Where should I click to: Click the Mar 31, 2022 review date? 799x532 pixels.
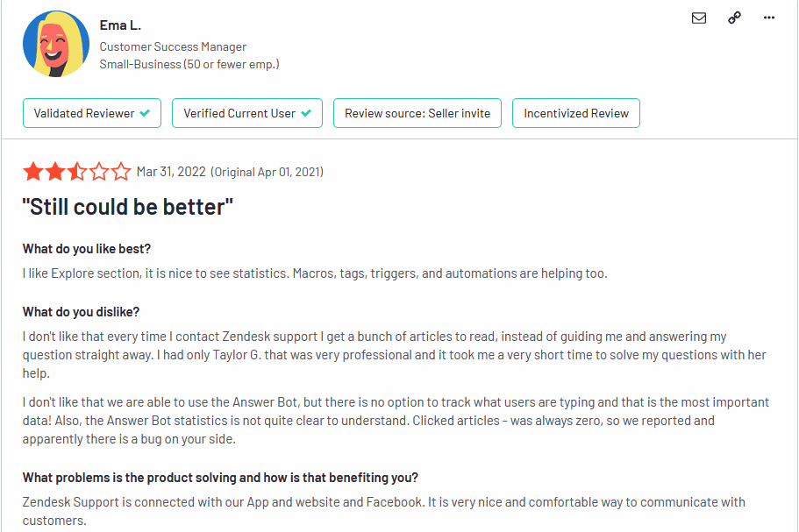coord(171,172)
